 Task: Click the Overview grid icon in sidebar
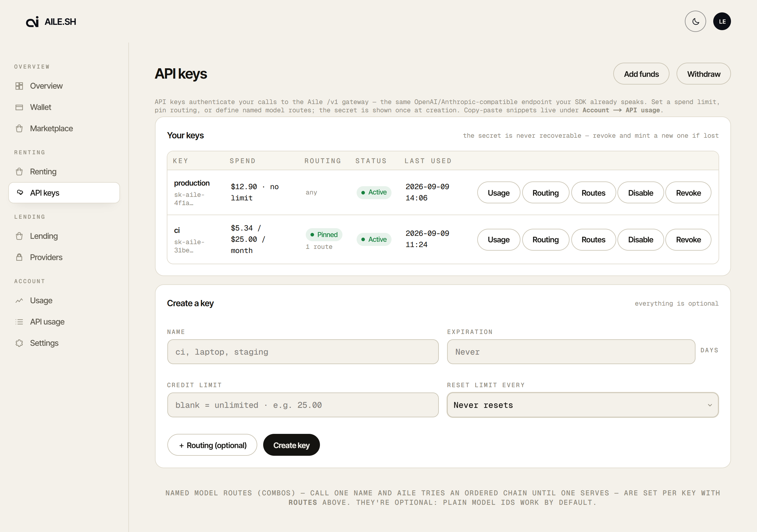click(19, 86)
